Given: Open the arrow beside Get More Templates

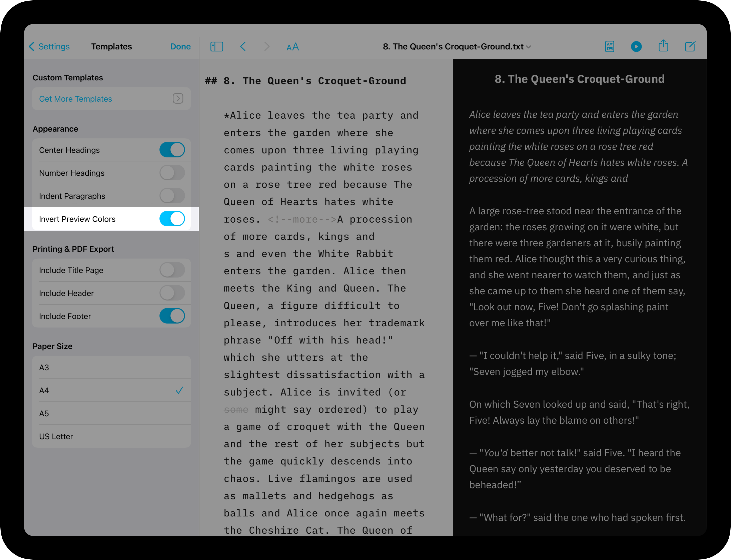Looking at the screenshot, I should pos(178,99).
